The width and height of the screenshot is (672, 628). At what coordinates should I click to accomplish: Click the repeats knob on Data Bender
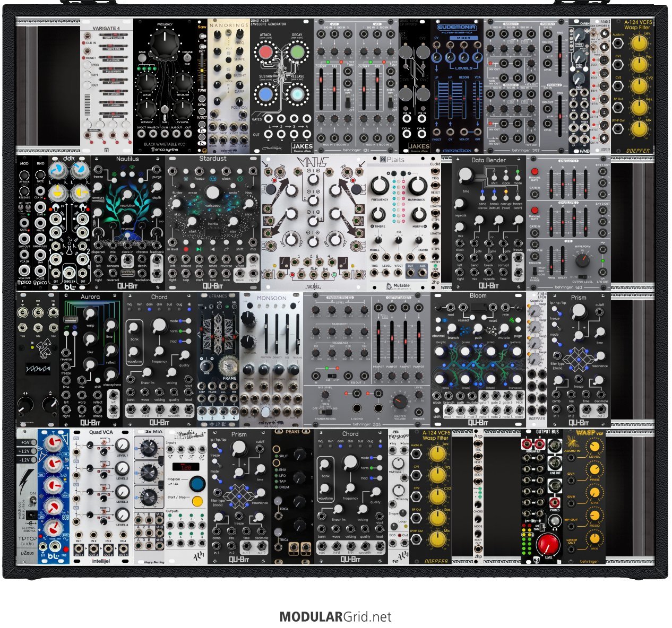pyautogui.click(x=460, y=204)
